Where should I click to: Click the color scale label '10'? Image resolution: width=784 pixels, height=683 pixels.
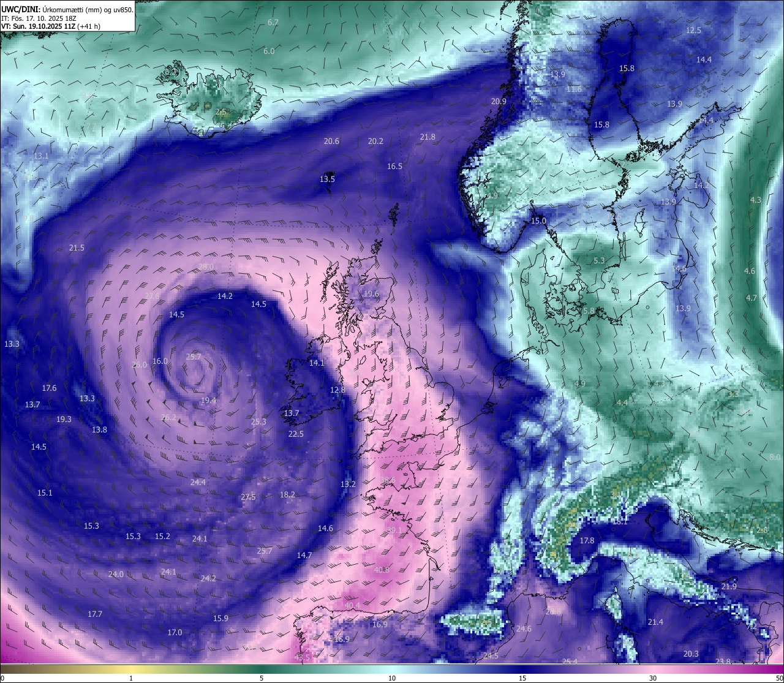tap(392, 678)
